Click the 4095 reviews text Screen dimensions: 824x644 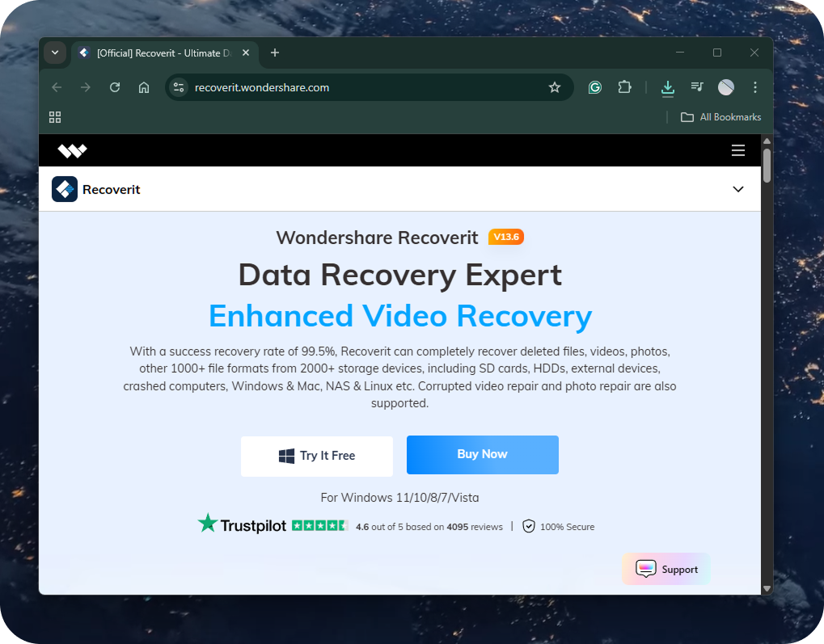(475, 527)
